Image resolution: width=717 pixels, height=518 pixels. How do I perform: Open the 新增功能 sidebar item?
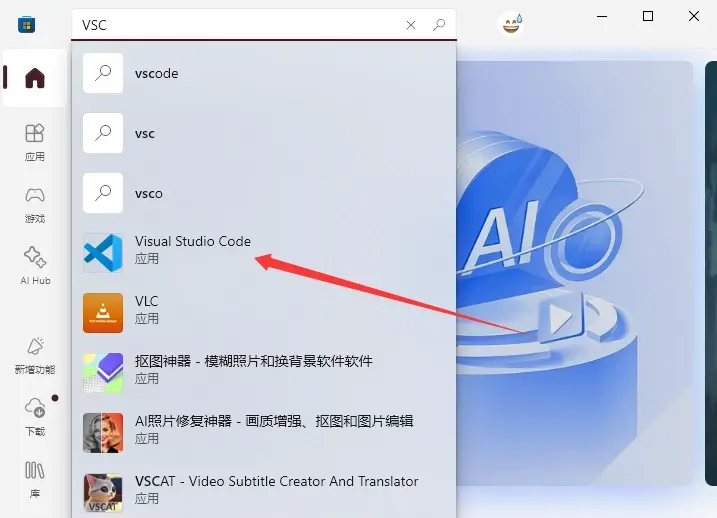coord(35,356)
